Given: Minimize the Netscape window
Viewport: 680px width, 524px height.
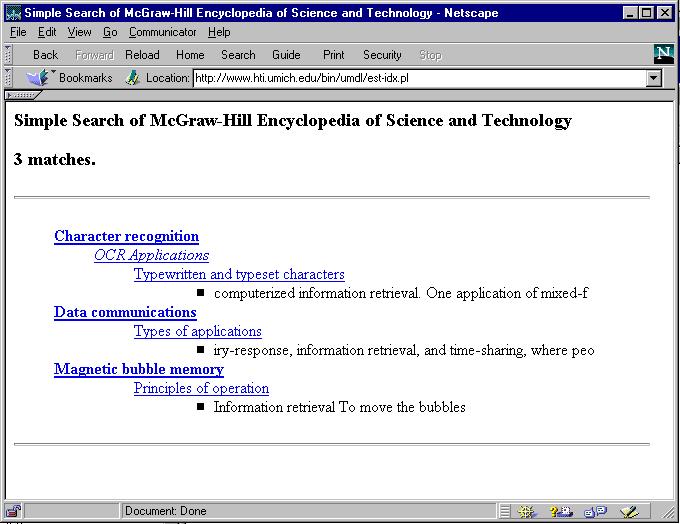Looking at the screenshot, I should point(630,13).
